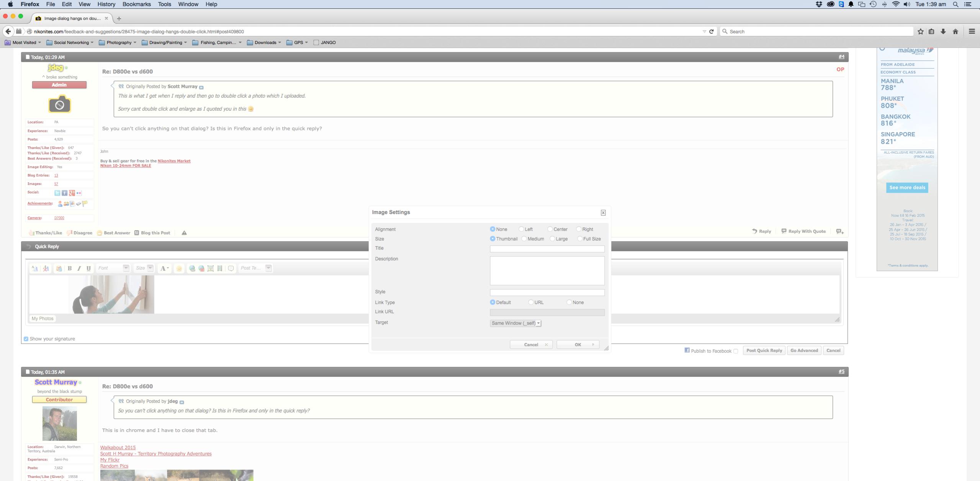Screen dimensions: 980x481
Task: Expand the Font dropdown in editor
Action: pyautogui.click(x=126, y=268)
